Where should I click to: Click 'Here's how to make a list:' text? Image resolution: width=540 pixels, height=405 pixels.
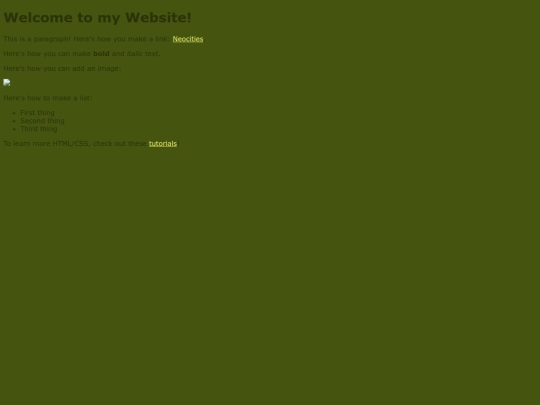tap(48, 98)
